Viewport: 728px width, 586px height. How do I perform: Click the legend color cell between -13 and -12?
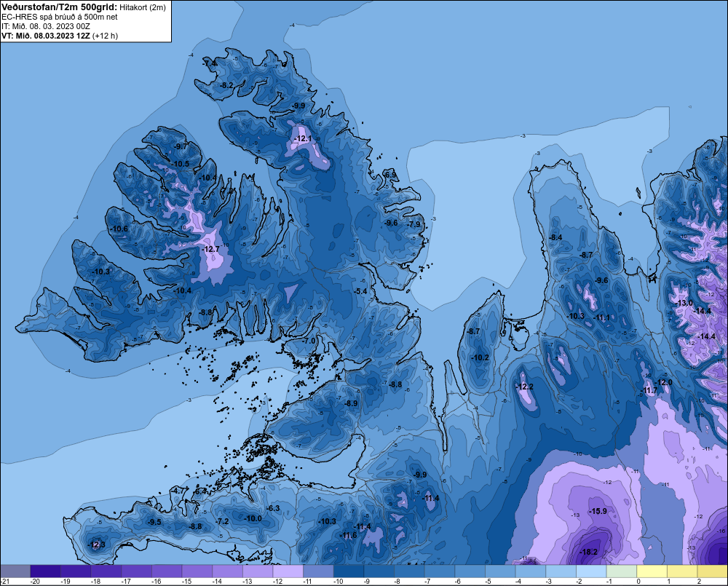pyautogui.click(x=258, y=571)
